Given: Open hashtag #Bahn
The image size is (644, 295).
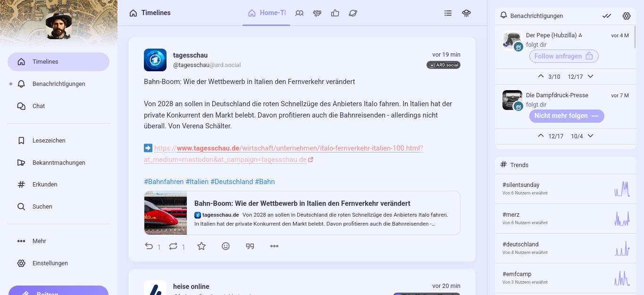Looking at the screenshot, I should [x=265, y=182].
